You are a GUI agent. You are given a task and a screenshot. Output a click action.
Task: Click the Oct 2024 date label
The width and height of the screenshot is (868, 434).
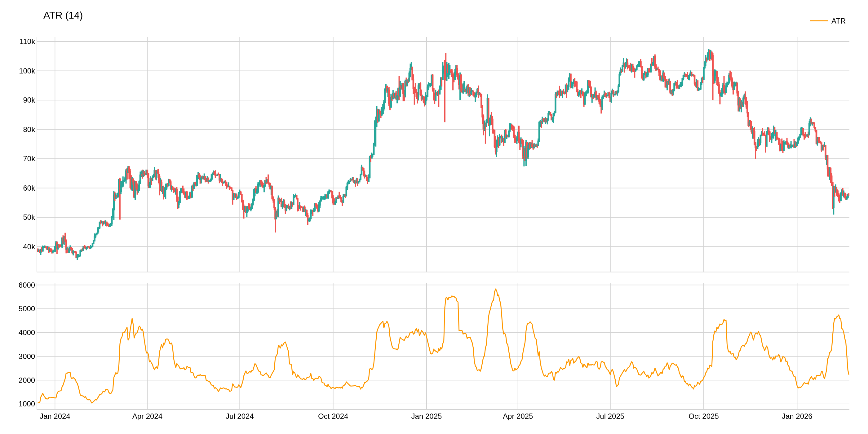pos(334,416)
